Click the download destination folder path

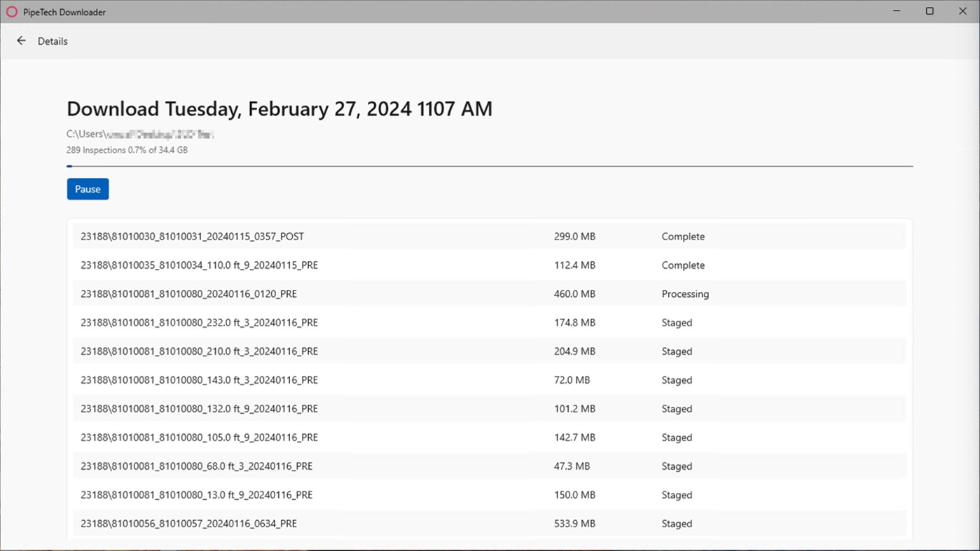point(140,134)
